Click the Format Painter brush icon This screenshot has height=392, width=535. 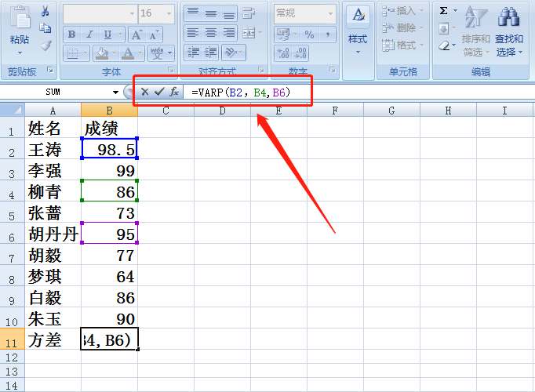pos(45,45)
